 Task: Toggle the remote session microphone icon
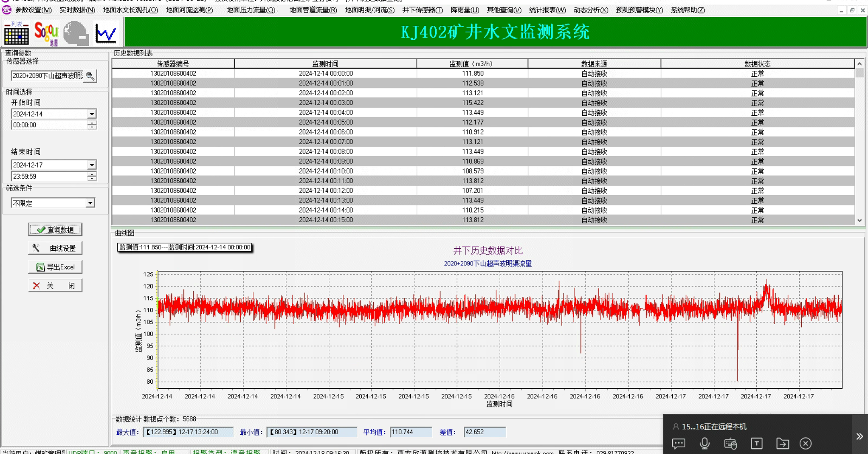click(x=704, y=443)
